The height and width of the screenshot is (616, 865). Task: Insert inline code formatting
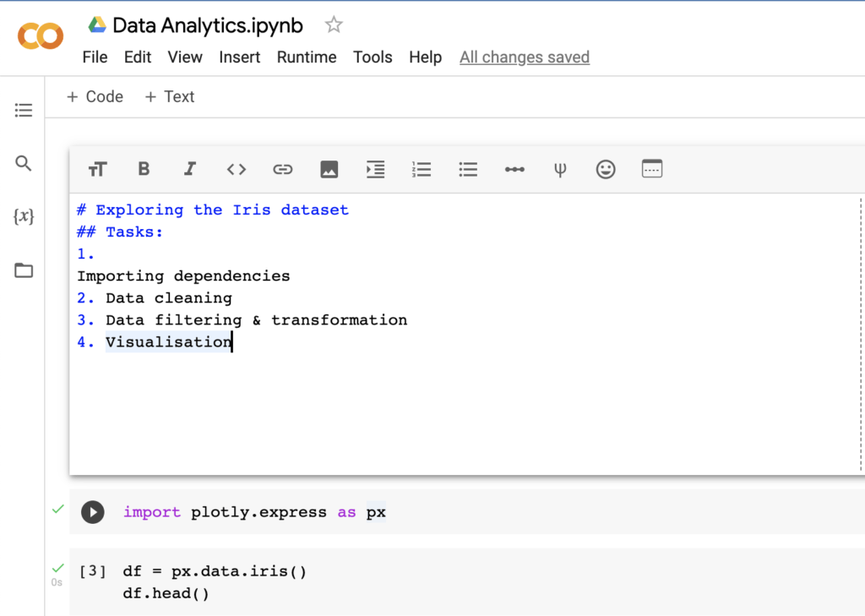[x=237, y=169]
